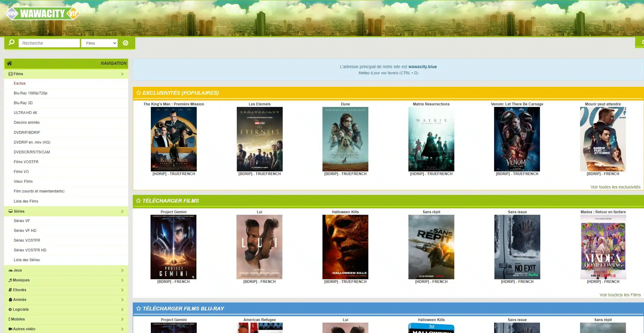Open Madea : Retour en fanfare title link

tap(603, 212)
